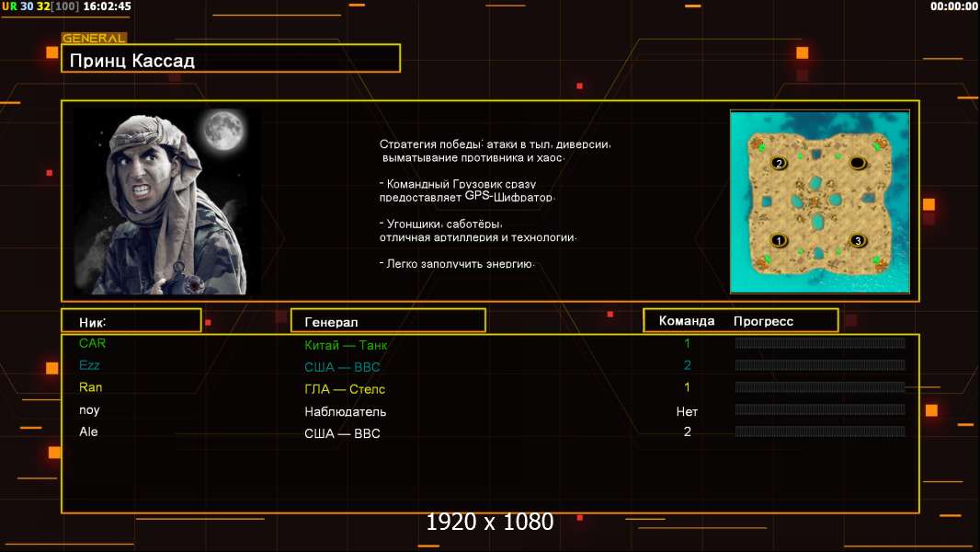The image size is (980, 552).
Task: Click the desert island map preview
Action: point(820,201)
